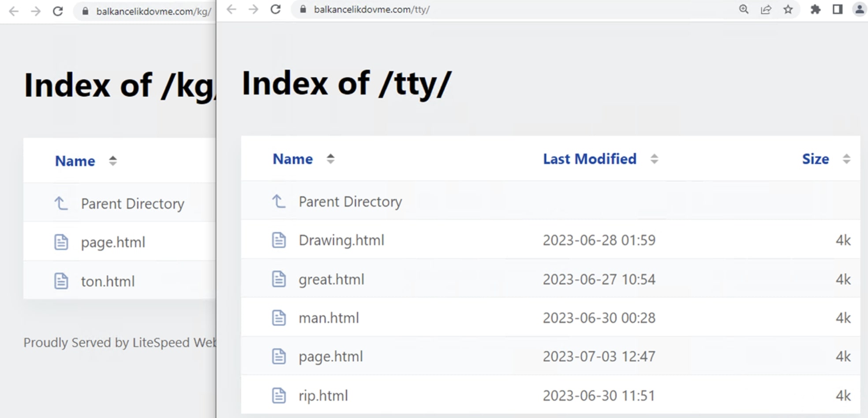Open the zoom magnifier icon in address bar
The height and width of the screenshot is (418, 868).
(x=744, y=9)
